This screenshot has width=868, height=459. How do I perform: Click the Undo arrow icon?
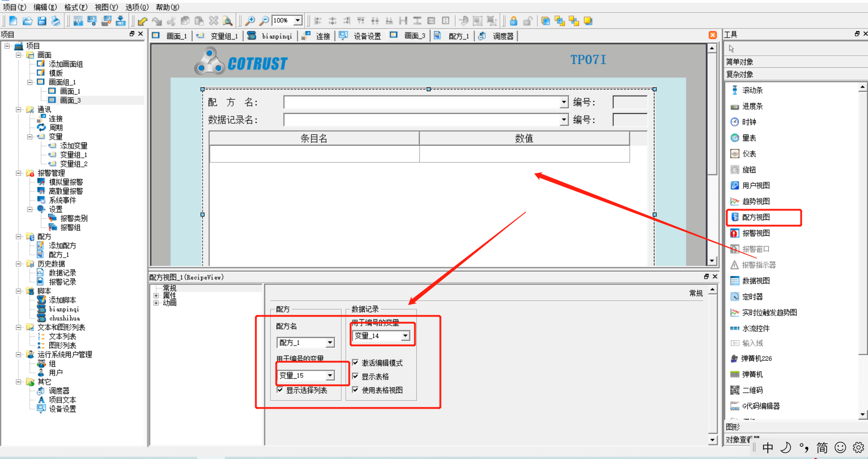tap(142, 21)
